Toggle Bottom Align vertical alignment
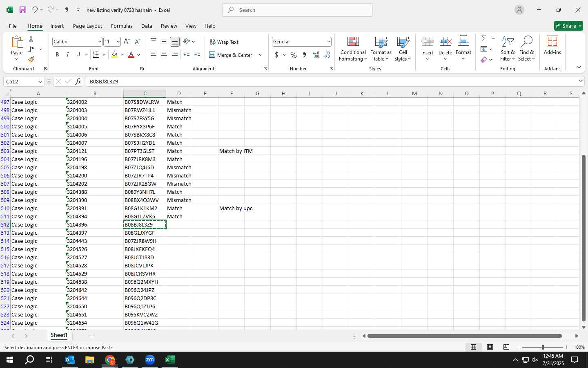588x368 pixels. (x=175, y=42)
